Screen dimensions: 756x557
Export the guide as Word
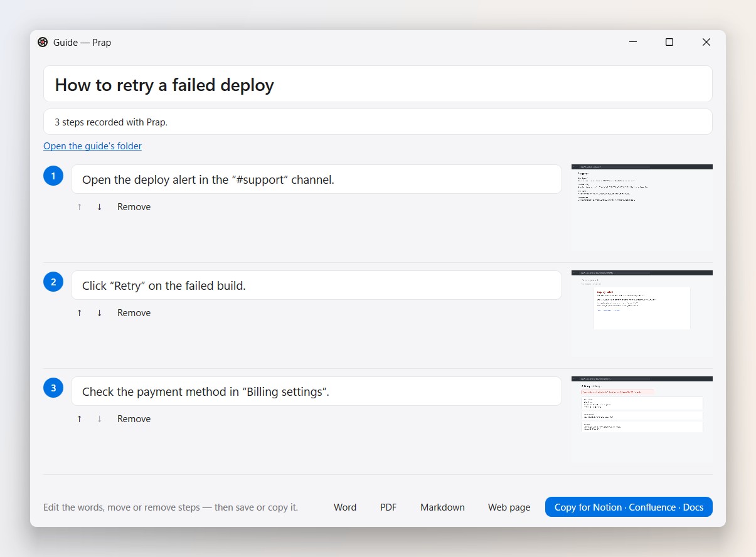point(345,507)
